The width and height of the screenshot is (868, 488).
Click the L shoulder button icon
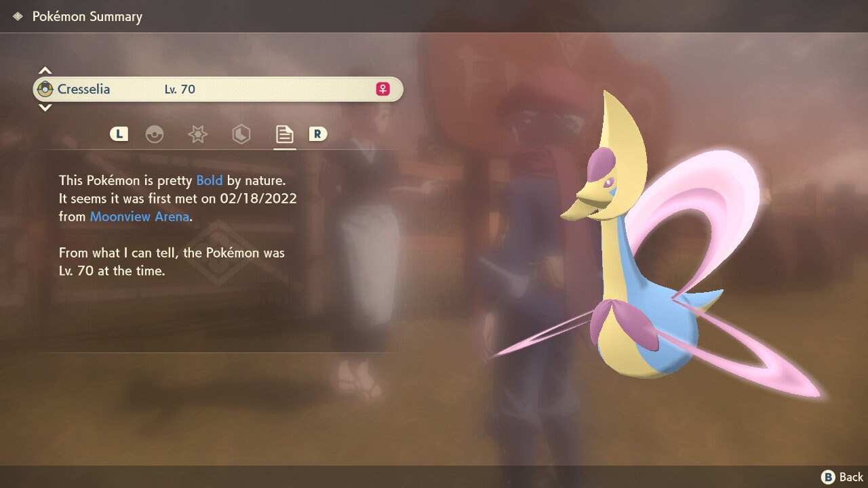tap(119, 134)
